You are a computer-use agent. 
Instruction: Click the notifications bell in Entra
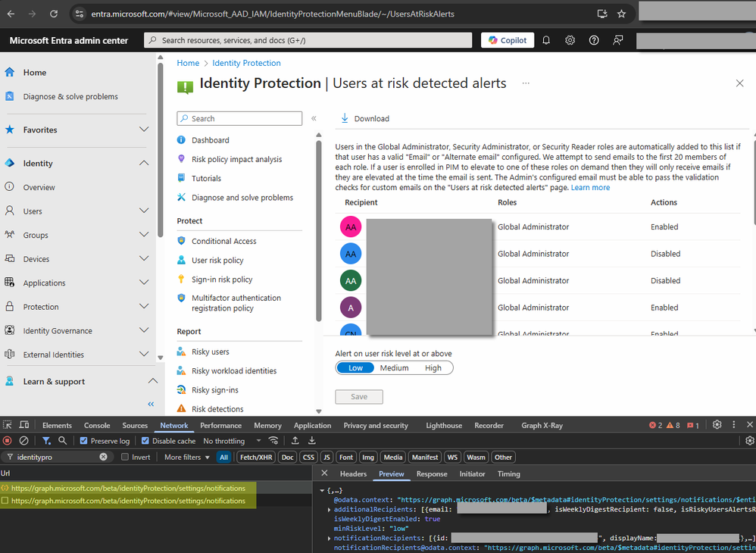click(x=546, y=39)
